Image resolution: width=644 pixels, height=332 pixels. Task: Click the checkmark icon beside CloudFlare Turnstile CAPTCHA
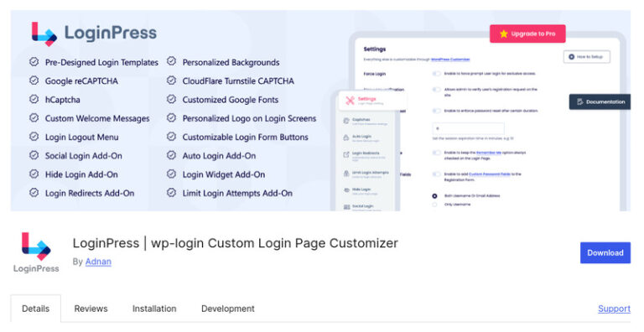(x=171, y=80)
